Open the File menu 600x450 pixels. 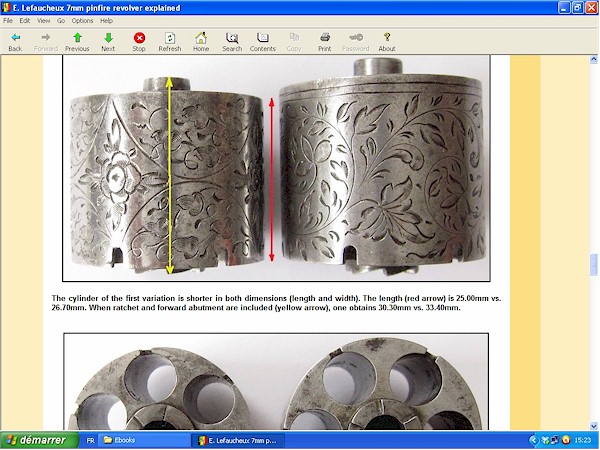coord(8,21)
